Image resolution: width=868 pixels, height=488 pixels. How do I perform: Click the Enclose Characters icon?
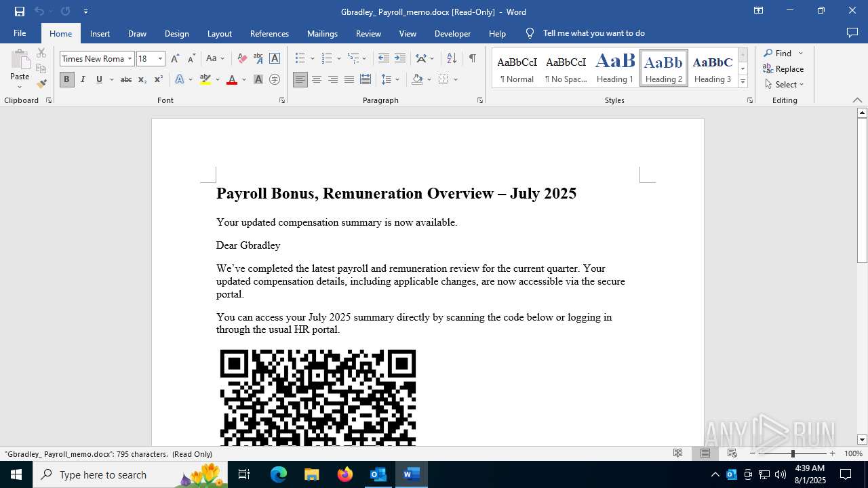275,80
